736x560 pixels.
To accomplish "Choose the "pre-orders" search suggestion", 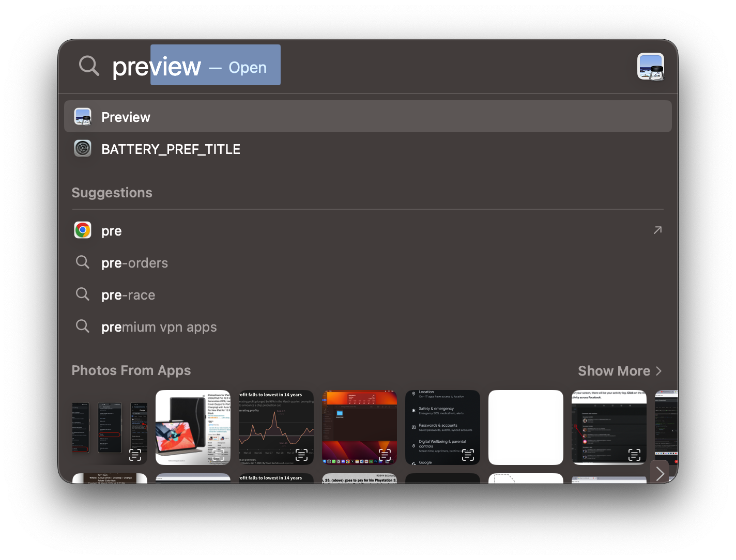I will [x=368, y=262].
